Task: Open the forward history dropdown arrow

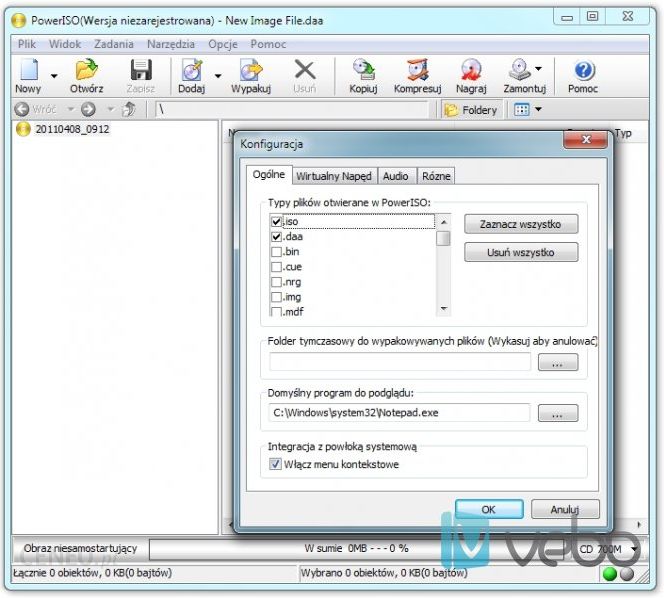Action: tap(111, 109)
